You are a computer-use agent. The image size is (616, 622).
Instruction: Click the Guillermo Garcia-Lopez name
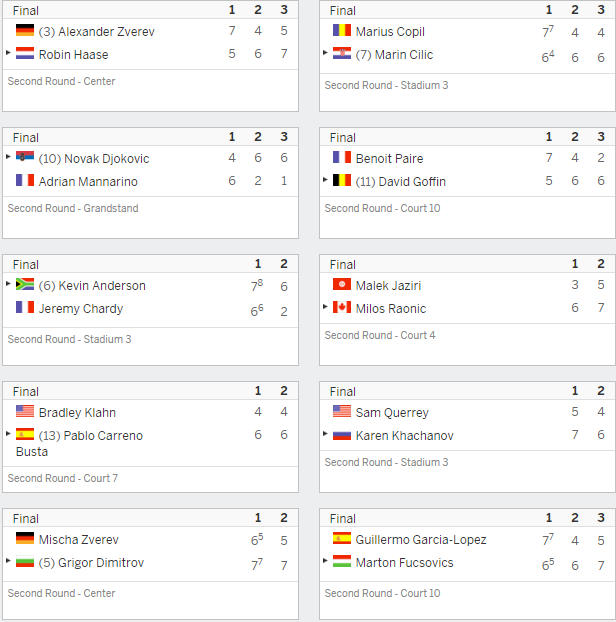click(x=421, y=539)
